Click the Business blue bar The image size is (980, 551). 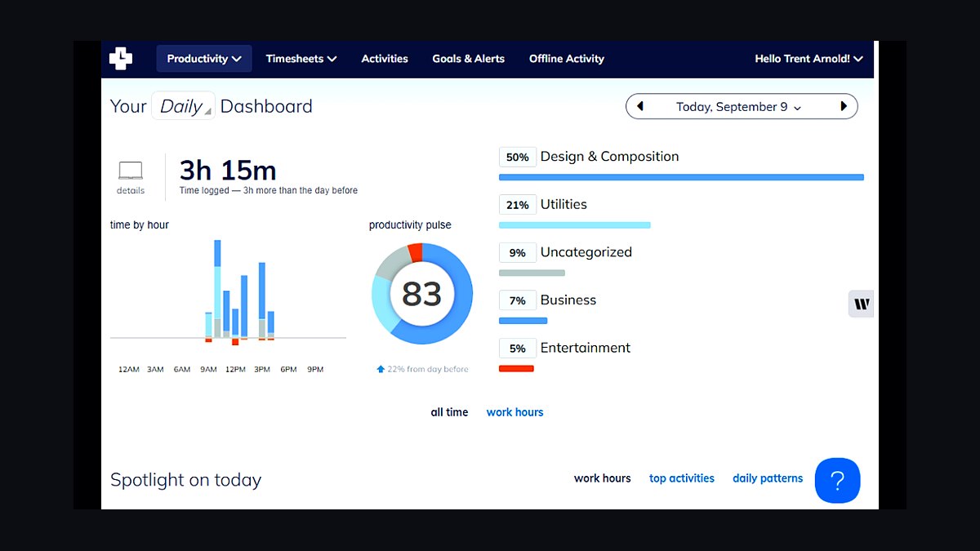click(x=523, y=321)
